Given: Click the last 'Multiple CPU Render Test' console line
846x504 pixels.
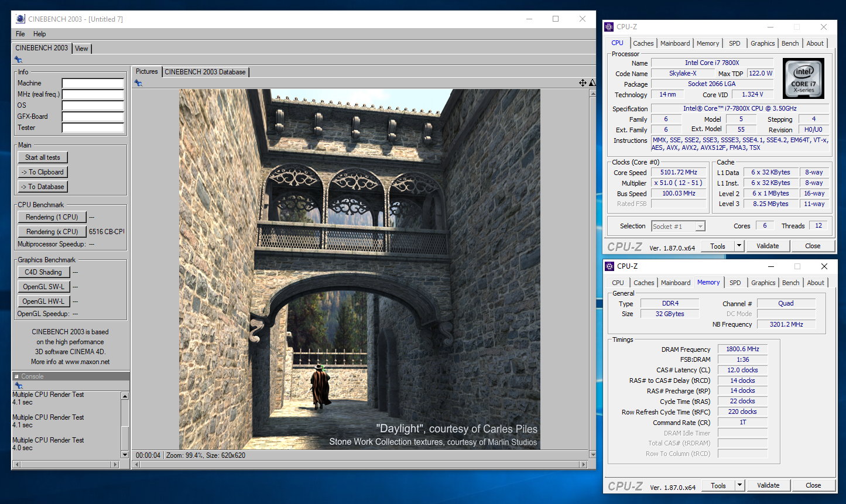Looking at the screenshot, I should click(49, 440).
